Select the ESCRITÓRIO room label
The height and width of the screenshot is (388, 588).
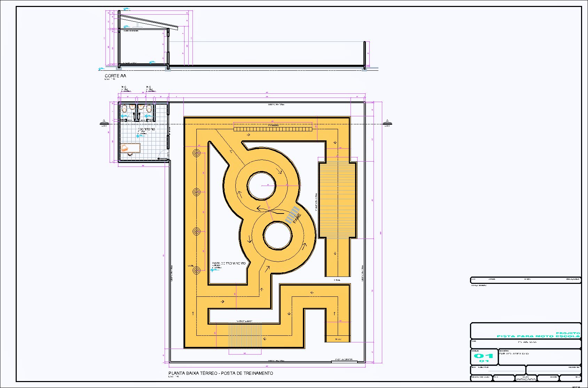click(x=146, y=129)
